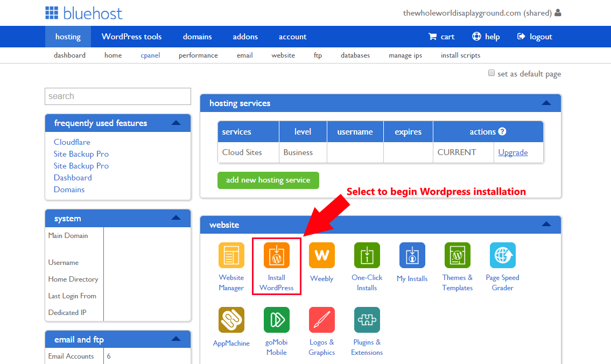Click the Business level cell
Image resolution: width=611 pixels, height=364 pixels.
click(x=303, y=152)
